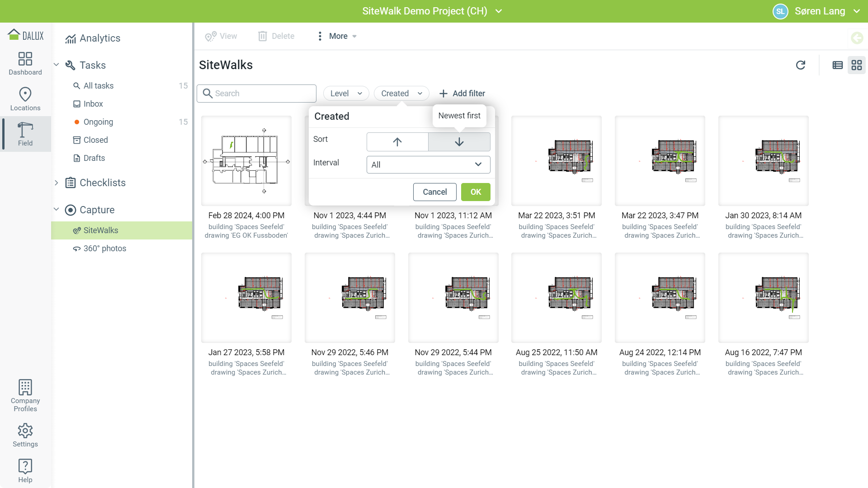Add a new filter
The width and height of the screenshot is (868, 488).
point(462,94)
